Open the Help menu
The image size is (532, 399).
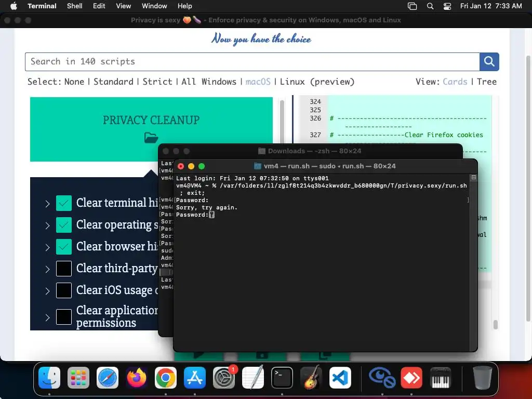tap(185, 6)
